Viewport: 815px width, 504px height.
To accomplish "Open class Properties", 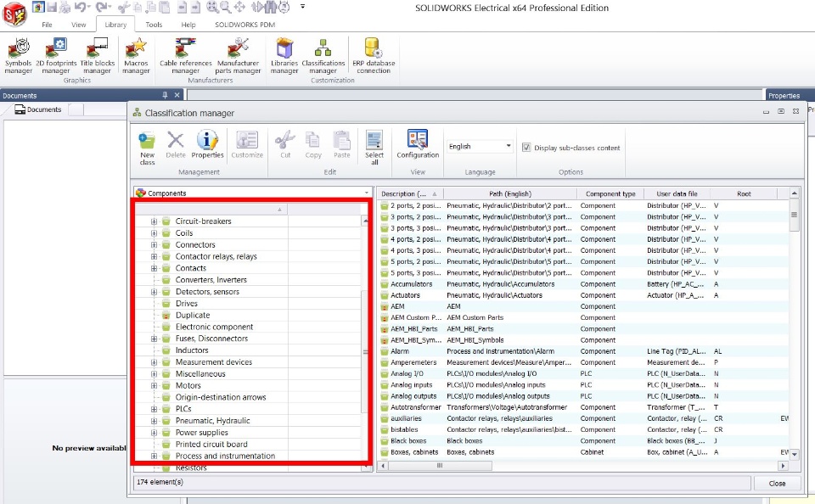I will [207, 144].
